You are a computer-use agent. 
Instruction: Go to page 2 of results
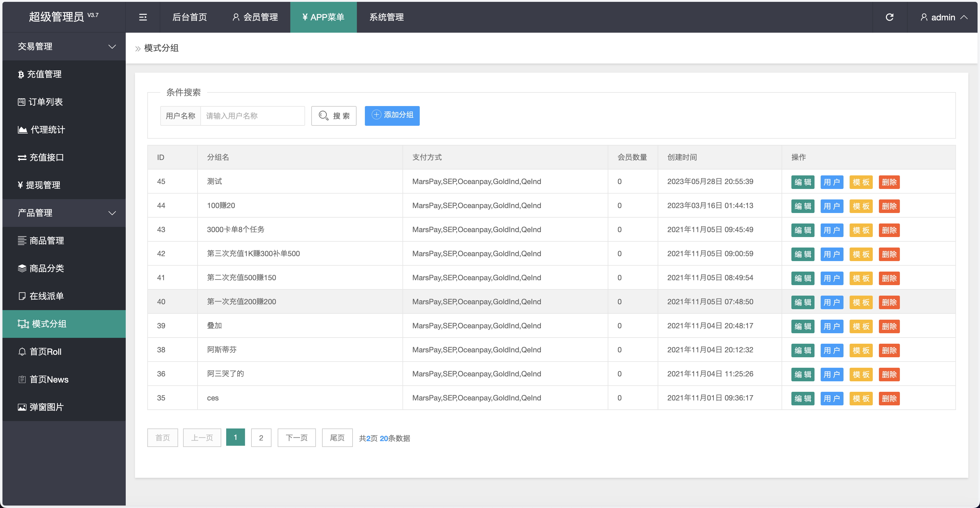point(261,438)
